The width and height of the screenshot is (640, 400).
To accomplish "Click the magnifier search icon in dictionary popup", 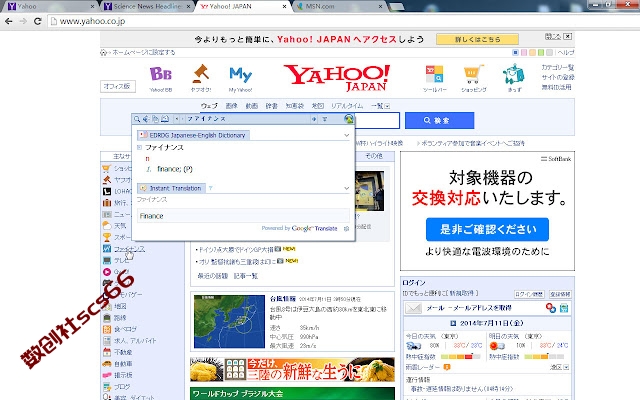I will [x=137, y=119].
